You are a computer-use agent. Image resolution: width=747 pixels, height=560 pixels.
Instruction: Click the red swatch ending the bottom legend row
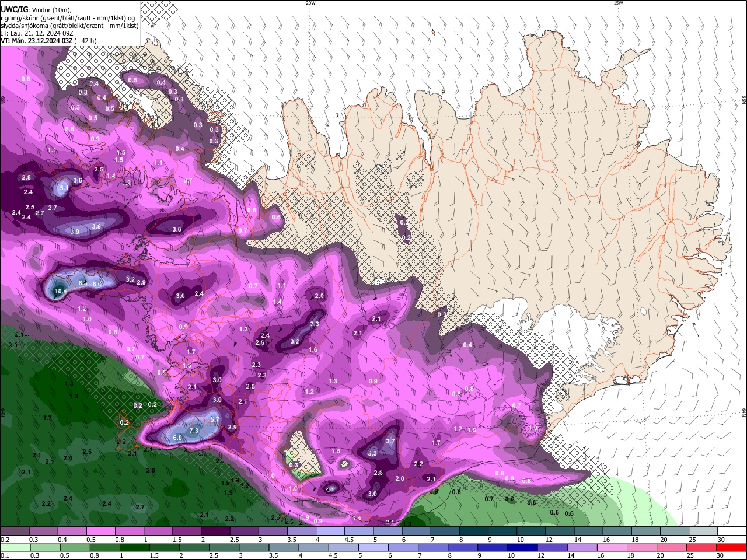[x=731, y=547]
